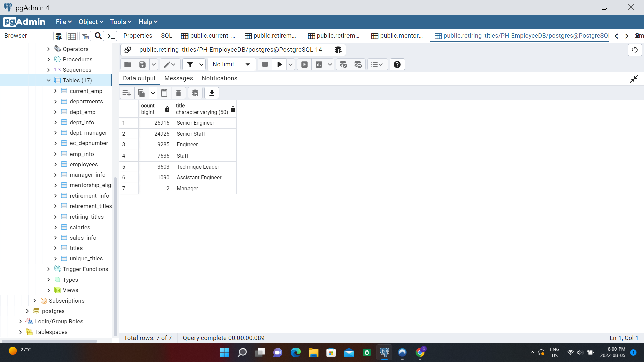Click the Open file folder icon

[x=128, y=64]
